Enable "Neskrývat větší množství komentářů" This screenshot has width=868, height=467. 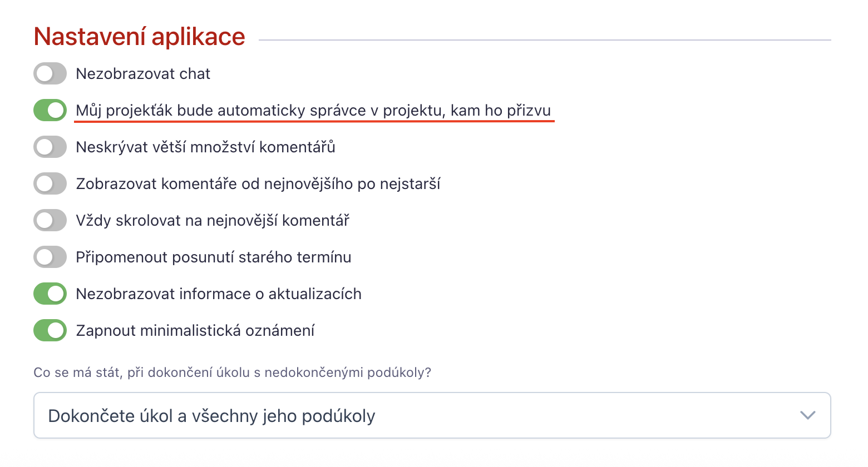(x=50, y=147)
